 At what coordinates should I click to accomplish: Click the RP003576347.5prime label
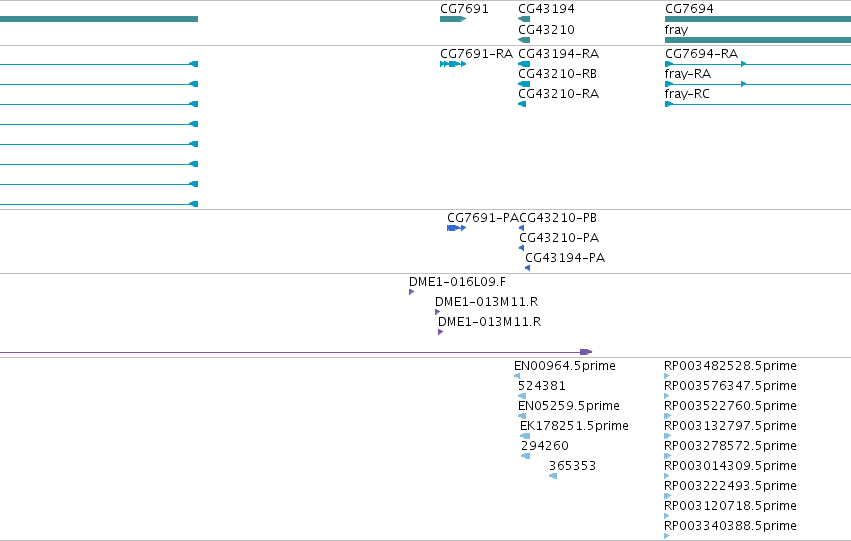tap(731, 386)
